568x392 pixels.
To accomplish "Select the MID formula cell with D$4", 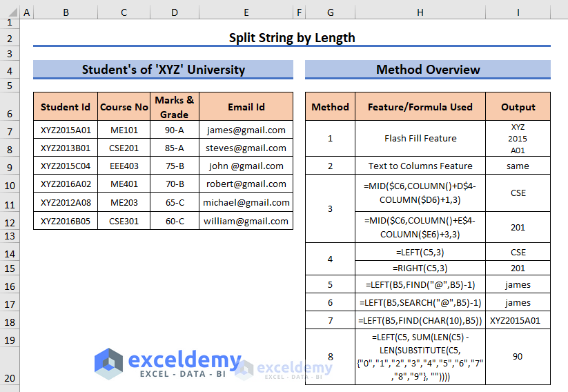I will pyautogui.click(x=420, y=193).
